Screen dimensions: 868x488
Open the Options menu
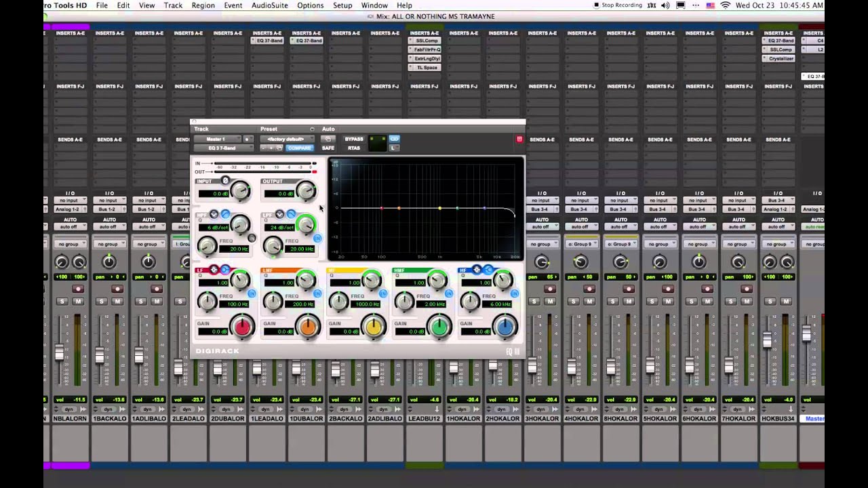(x=310, y=5)
